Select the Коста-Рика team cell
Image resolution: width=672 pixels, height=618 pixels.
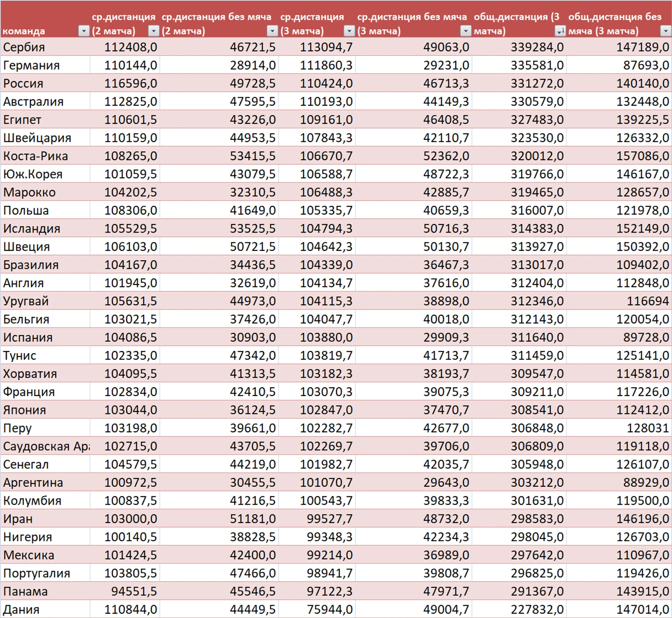tap(45, 156)
